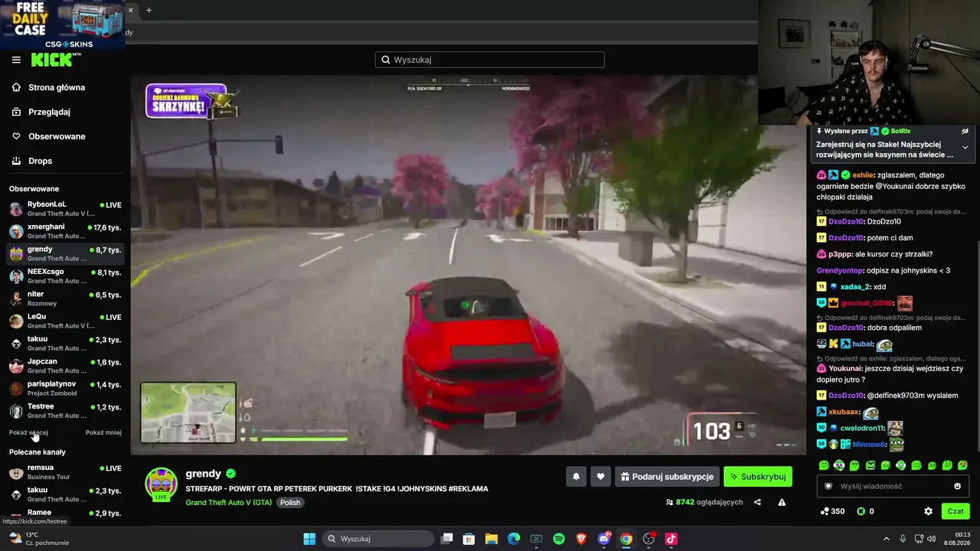Open Japczan channel in sidebar
The height and width of the screenshot is (551, 980).
(x=65, y=366)
